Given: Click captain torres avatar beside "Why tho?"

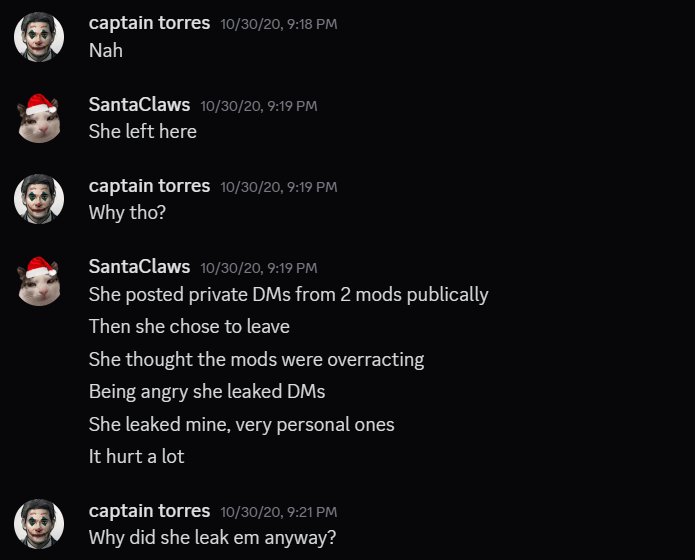Looking at the screenshot, I should (39, 198).
